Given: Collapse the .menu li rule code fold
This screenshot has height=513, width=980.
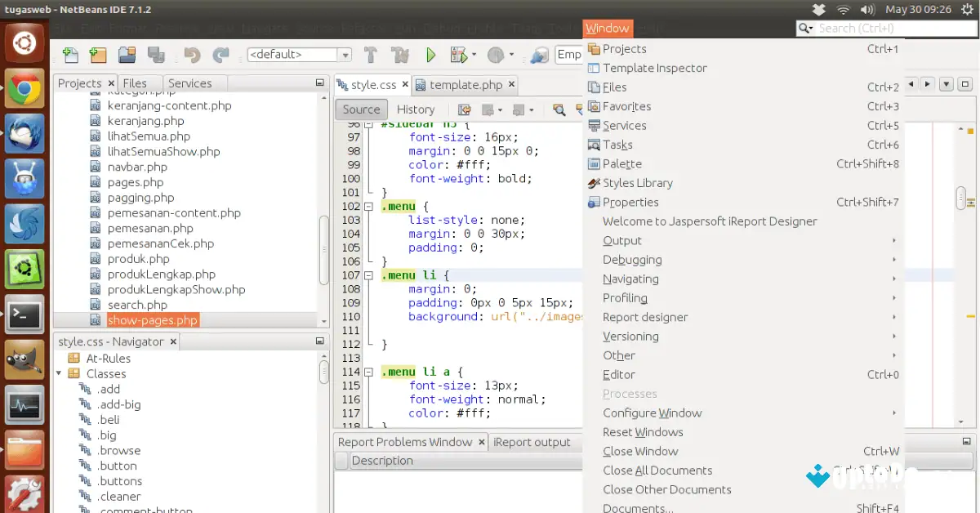Looking at the screenshot, I should pos(369,275).
